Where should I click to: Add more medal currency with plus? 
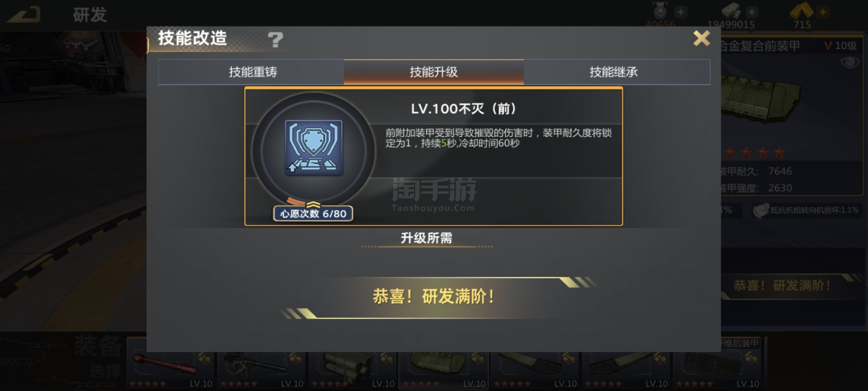point(681,12)
